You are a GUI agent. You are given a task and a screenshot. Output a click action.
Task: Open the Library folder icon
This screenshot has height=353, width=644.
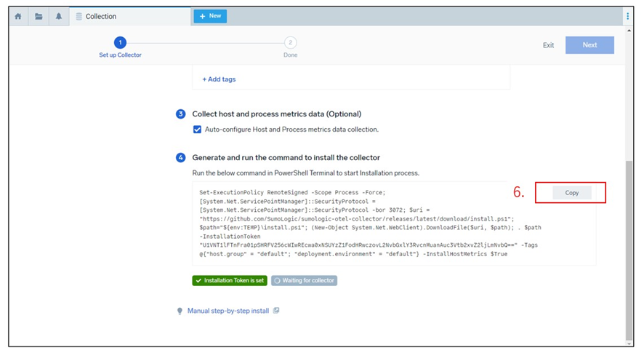click(x=39, y=17)
